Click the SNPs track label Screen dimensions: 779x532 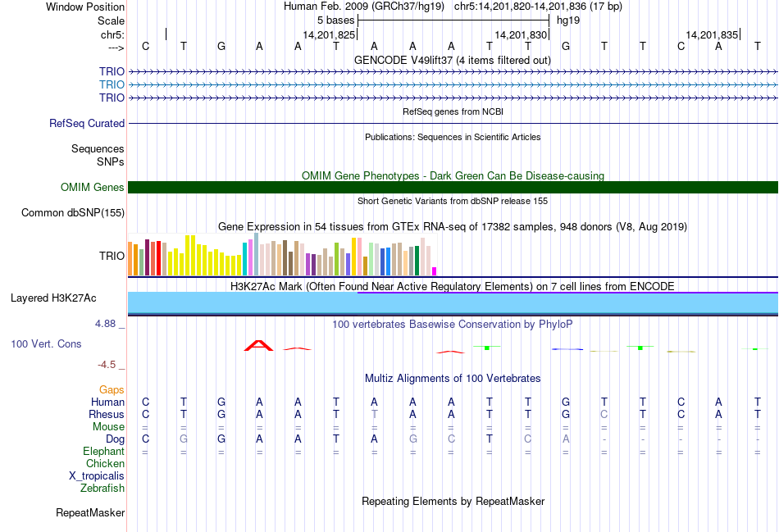pos(111,161)
